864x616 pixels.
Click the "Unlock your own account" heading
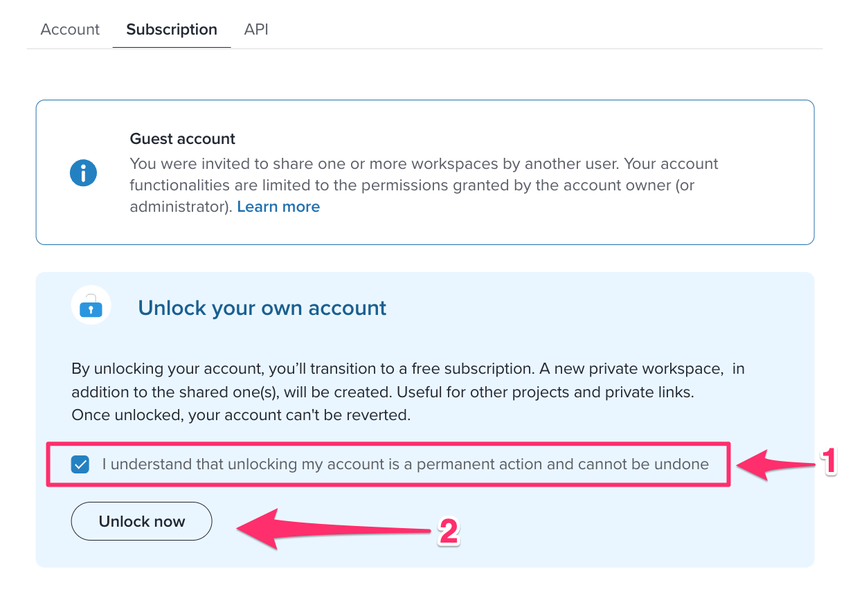pos(262,308)
